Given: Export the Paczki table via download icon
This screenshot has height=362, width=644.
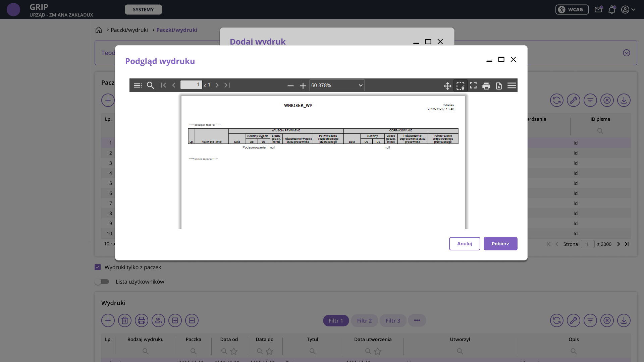Looking at the screenshot, I should click(x=624, y=100).
